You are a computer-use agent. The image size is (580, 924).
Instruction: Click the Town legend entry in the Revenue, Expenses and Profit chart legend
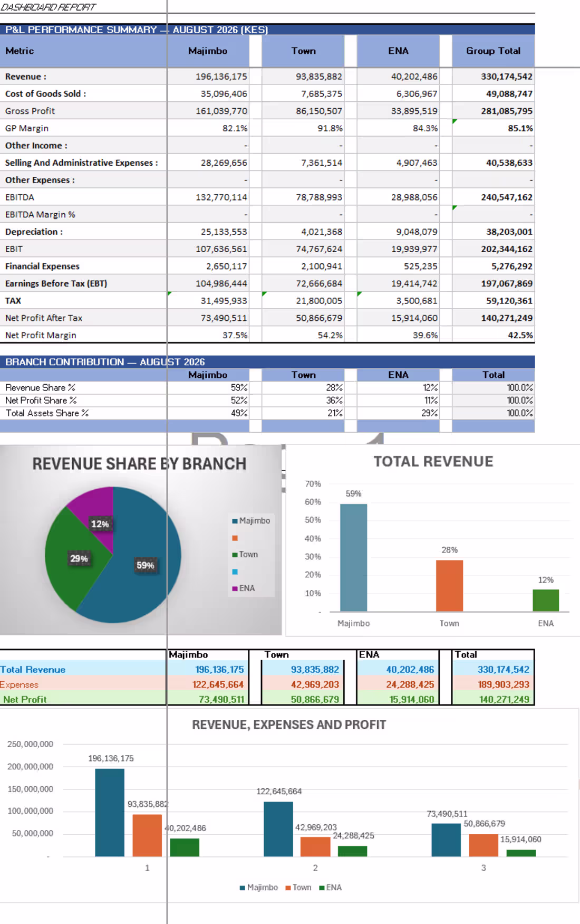coord(298,888)
